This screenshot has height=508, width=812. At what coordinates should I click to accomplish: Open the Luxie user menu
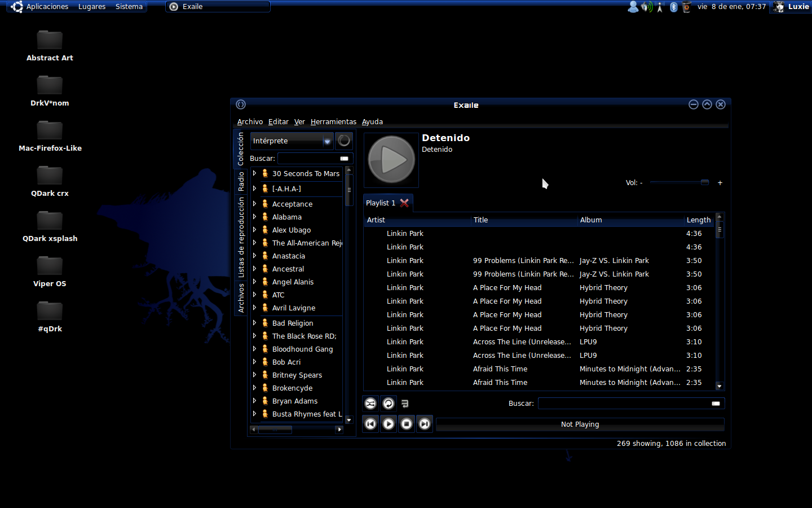point(792,7)
